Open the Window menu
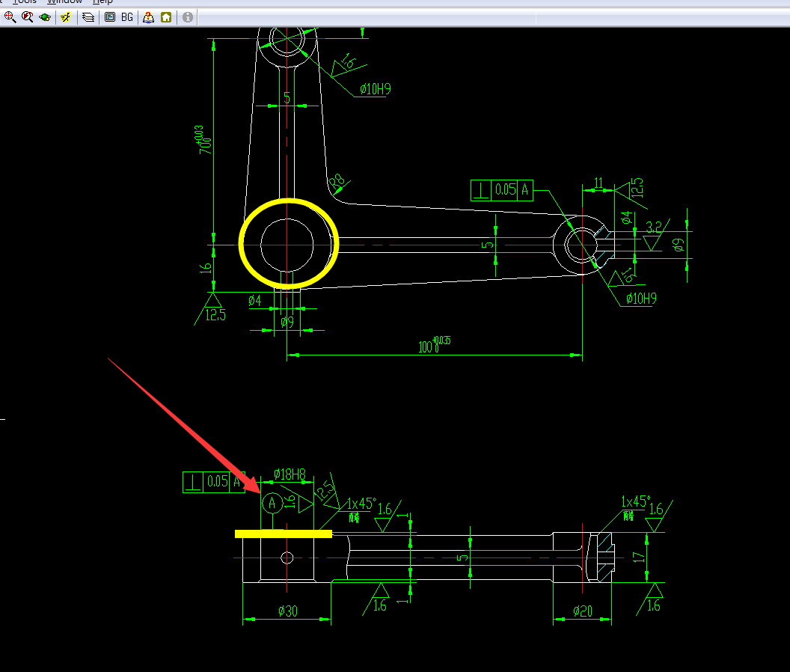Screen dimensions: 790x672 click(x=64, y=1)
